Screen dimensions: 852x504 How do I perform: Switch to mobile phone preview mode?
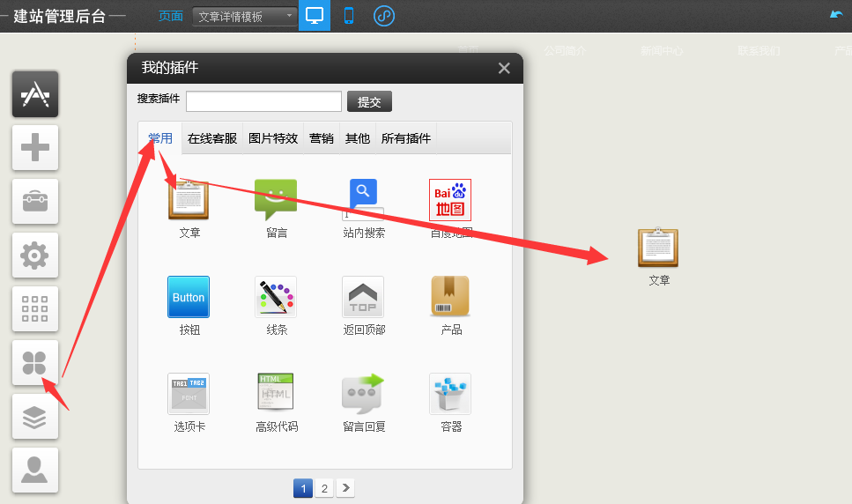(349, 16)
